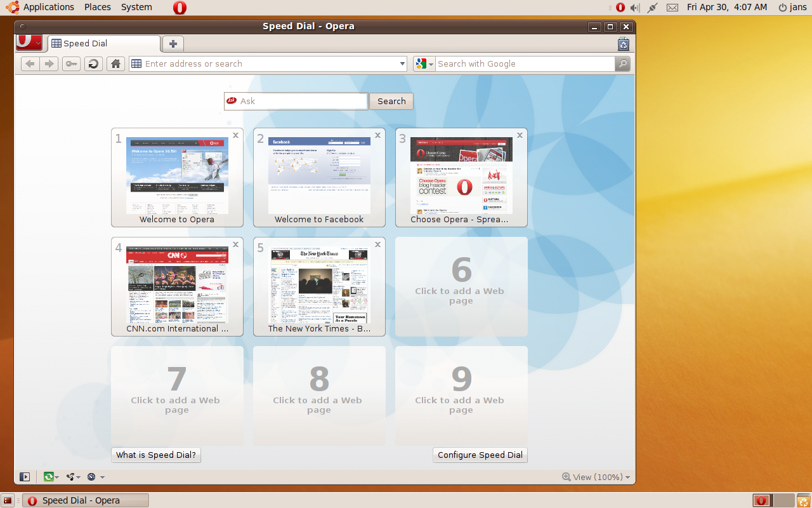Add a web page to slot 7
Viewport: 812px width, 508px height.
pos(177,396)
